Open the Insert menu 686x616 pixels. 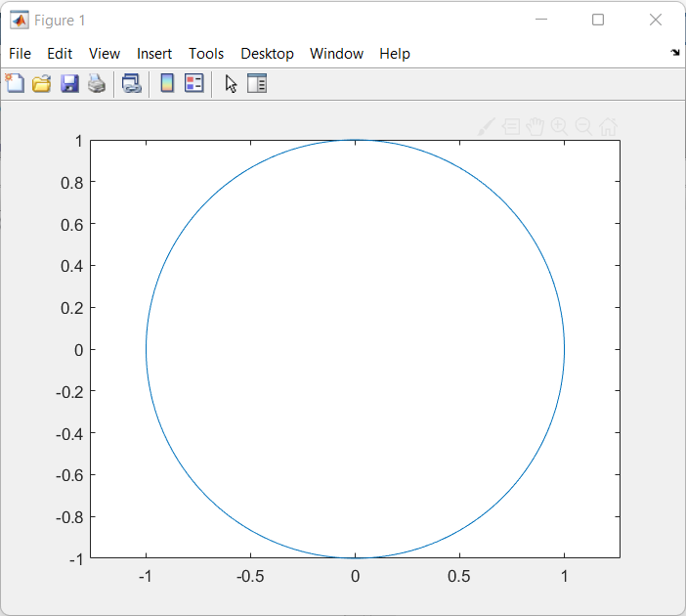coord(154,54)
